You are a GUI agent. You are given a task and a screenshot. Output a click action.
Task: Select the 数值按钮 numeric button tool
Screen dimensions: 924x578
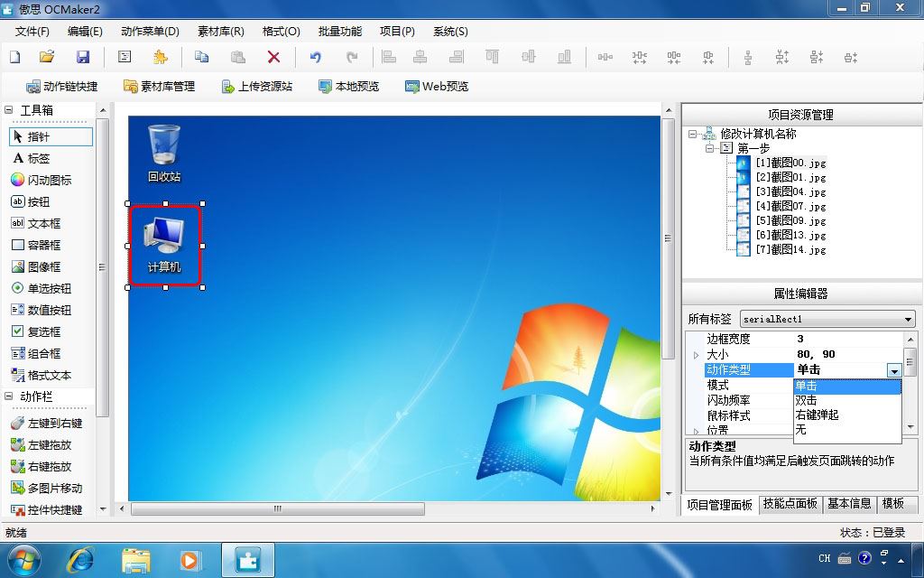point(42,311)
